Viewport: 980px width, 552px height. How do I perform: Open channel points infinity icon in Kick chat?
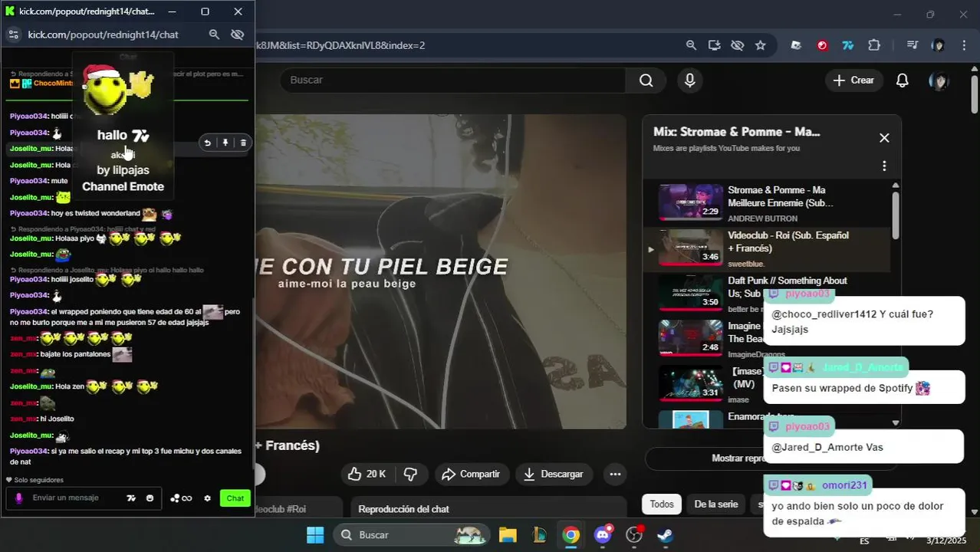point(182,498)
